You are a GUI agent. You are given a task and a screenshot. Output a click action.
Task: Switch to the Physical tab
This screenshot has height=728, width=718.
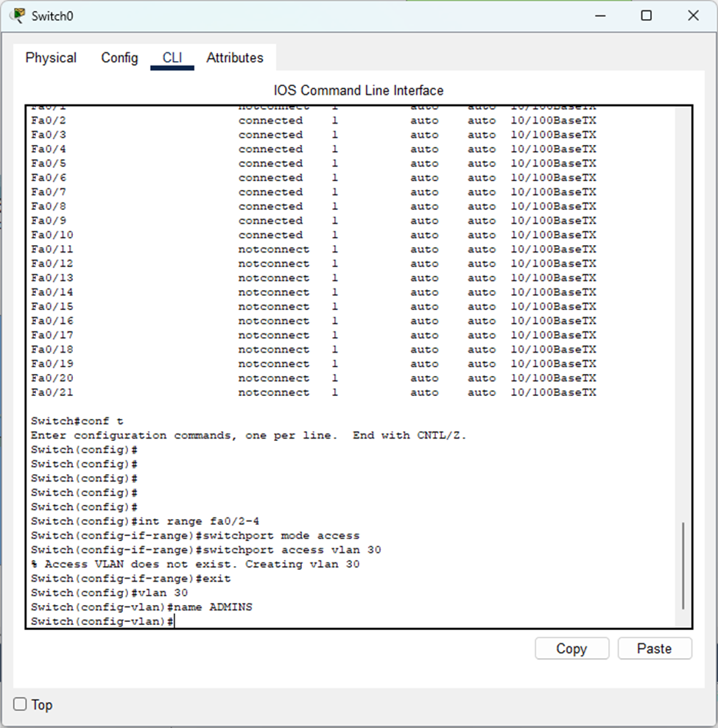(51, 57)
